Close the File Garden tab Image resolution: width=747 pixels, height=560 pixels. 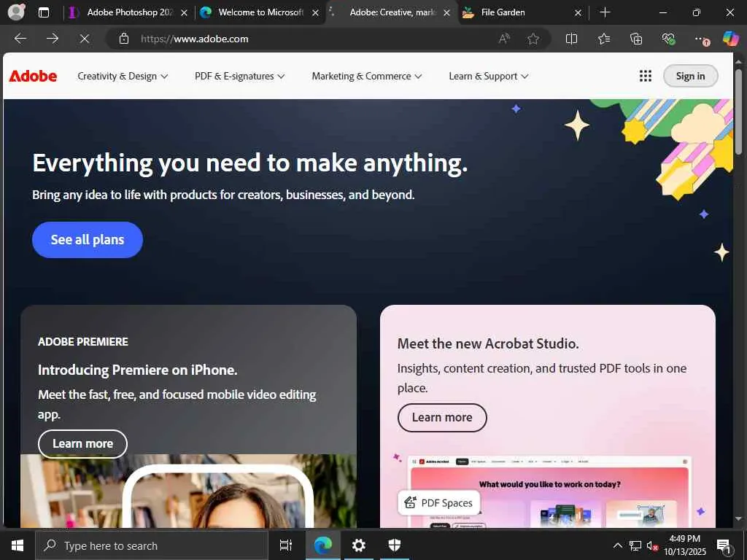578,13
